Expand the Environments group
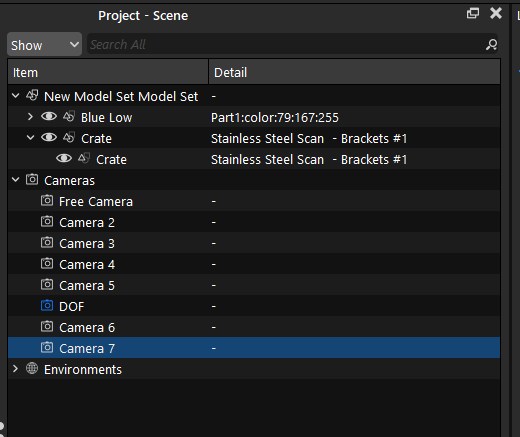Image resolution: width=520 pixels, height=437 pixels. [x=15, y=369]
